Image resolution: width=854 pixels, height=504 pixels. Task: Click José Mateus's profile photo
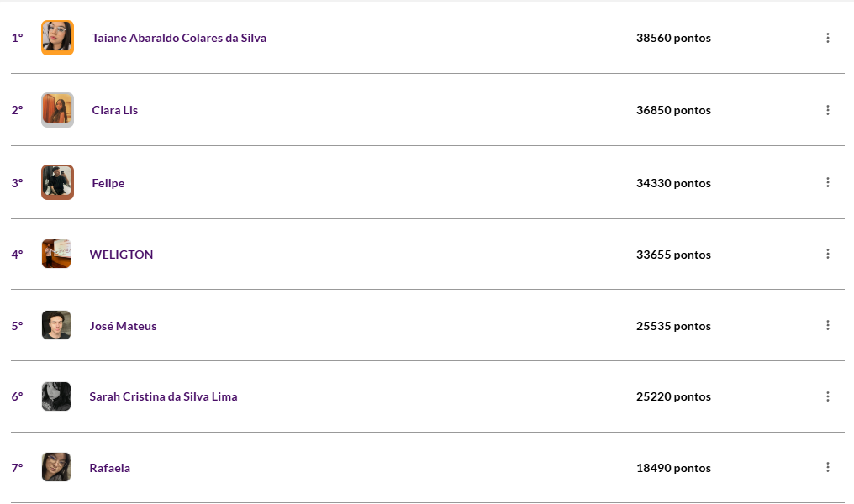point(56,325)
